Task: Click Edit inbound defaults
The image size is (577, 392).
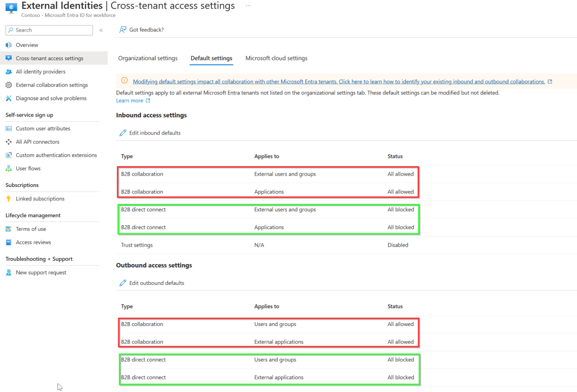Action: [x=154, y=133]
